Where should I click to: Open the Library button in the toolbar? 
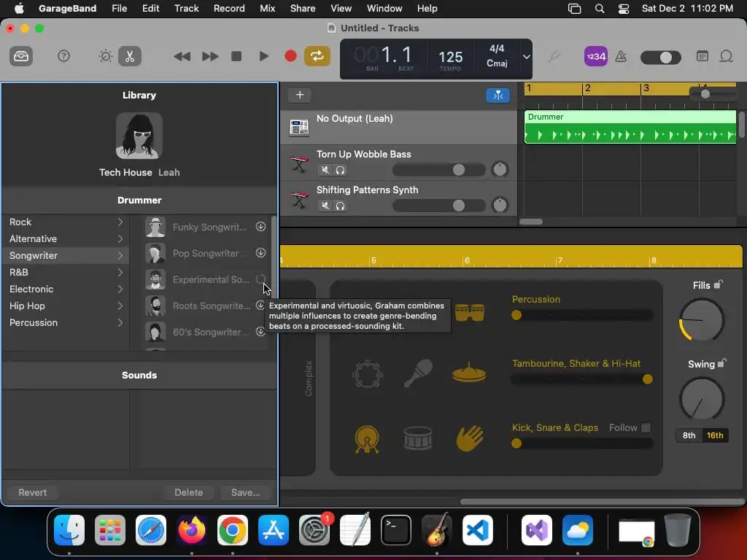(x=21, y=56)
